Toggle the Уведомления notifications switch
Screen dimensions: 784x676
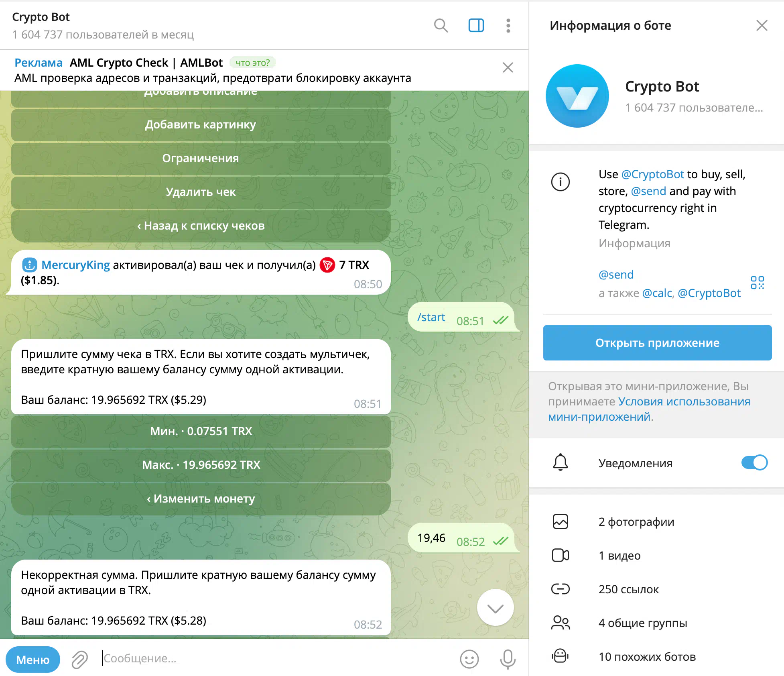point(754,462)
